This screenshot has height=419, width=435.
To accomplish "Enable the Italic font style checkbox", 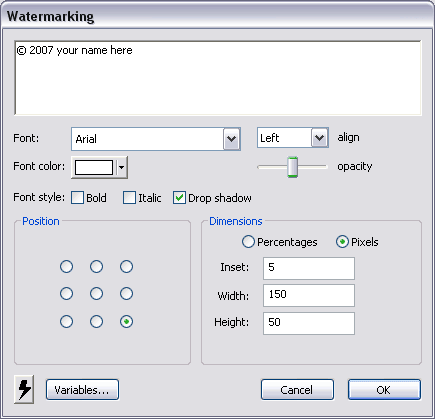I will [129, 198].
